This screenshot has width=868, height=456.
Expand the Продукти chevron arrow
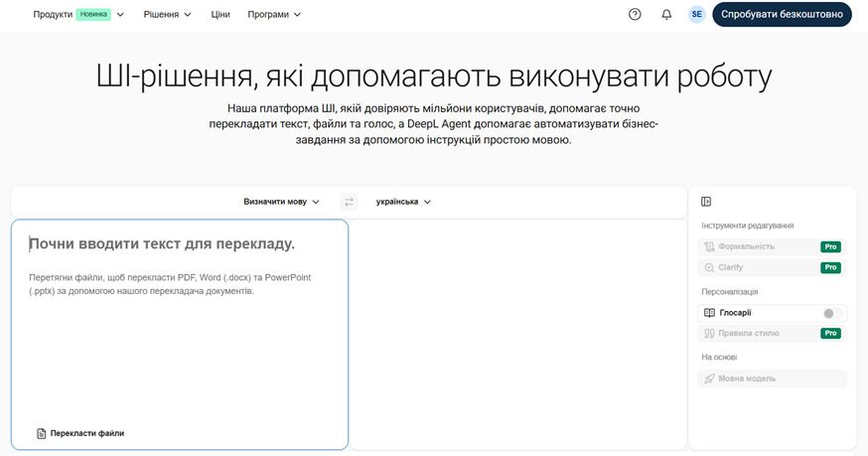[x=120, y=15]
